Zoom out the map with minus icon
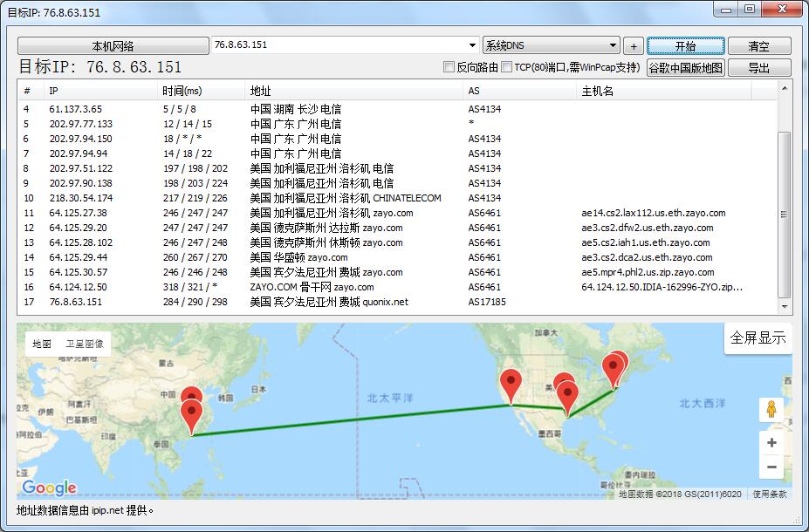 [771, 468]
